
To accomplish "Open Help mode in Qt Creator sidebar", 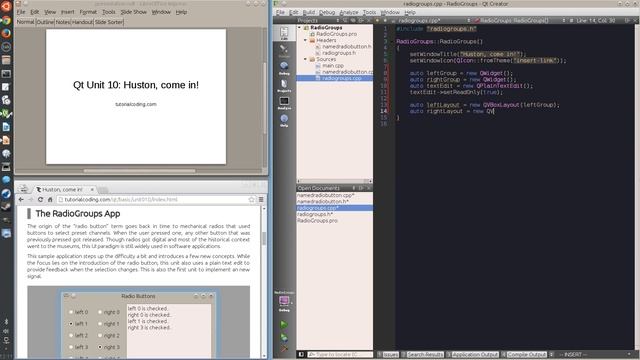I will point(284,120).
